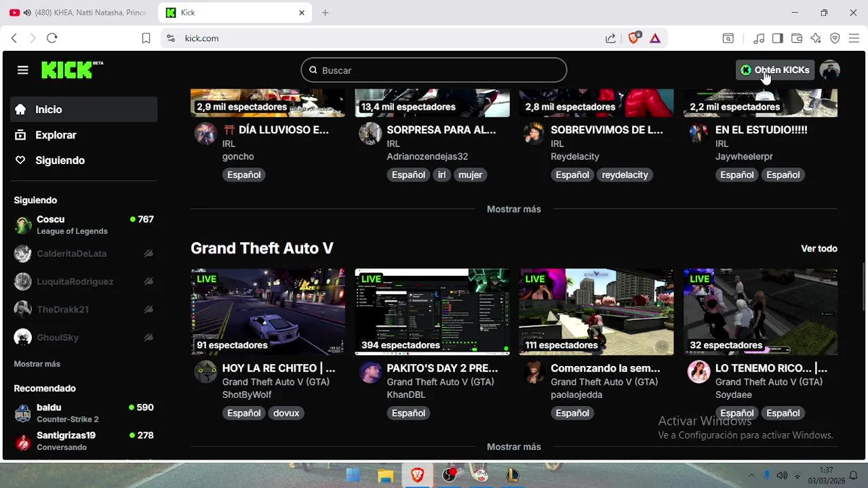Image resolution: width=868 pixels, height=488 pixels.
Task: Open the League of Legends taskbar icon
Action: [x=512, y=475]
